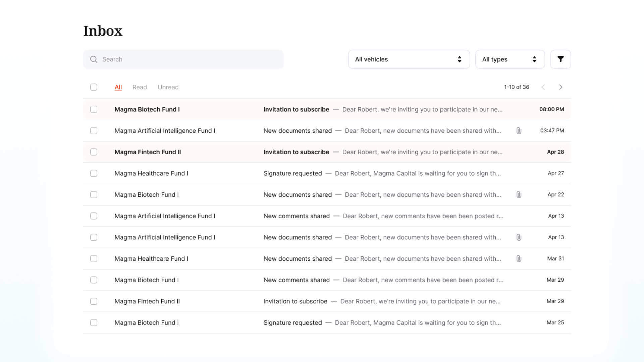Click Magma Artificial Intelligence Fund I, Apr 13 documents row
Screen dimensions: 644x362
click(165, 237)
